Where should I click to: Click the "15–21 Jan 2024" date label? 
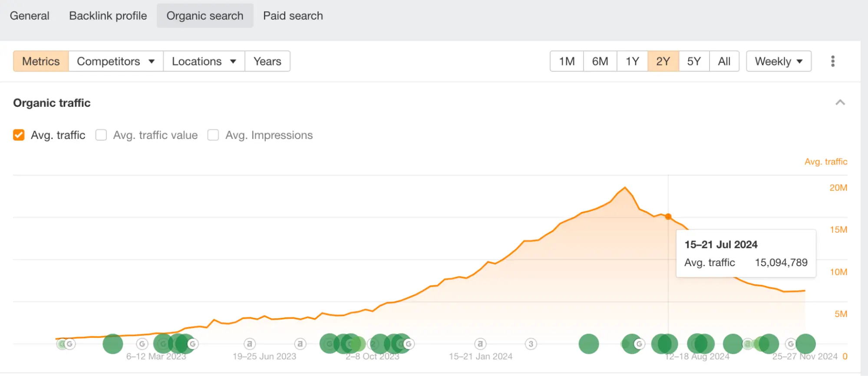click(x=480, y=356)
